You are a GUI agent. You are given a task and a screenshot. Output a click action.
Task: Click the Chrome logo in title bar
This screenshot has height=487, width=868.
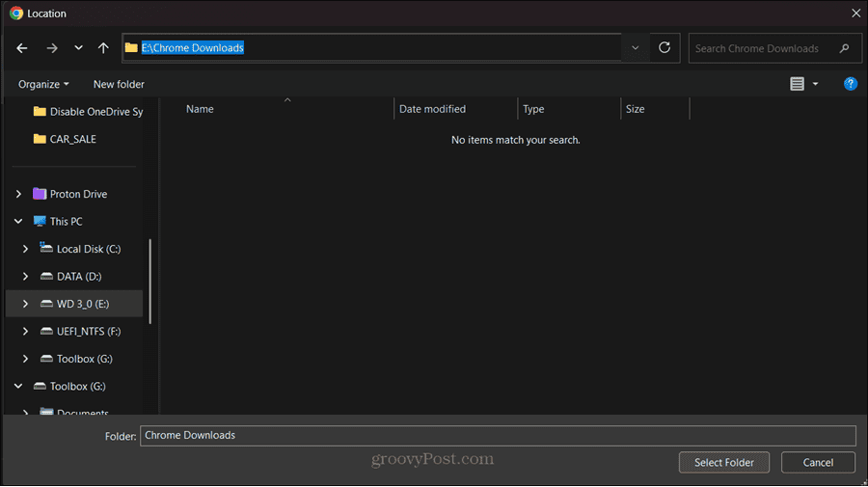pos(16,14)
